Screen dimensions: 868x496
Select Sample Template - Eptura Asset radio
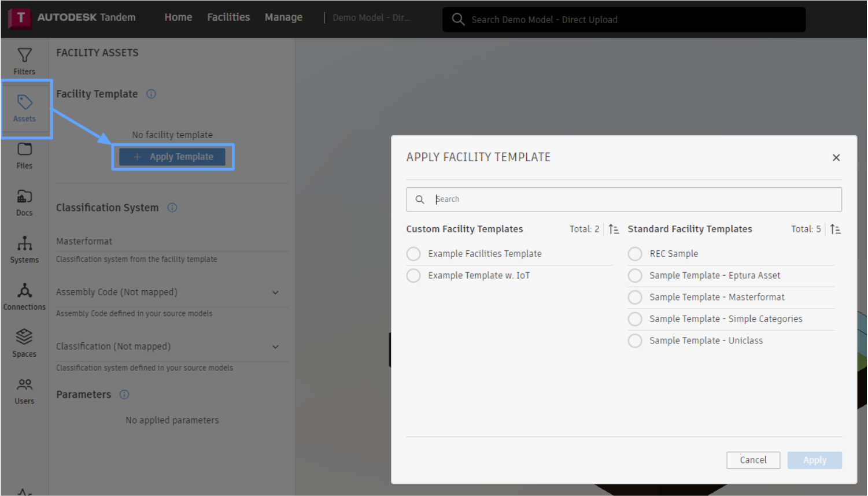click(635, 276)
